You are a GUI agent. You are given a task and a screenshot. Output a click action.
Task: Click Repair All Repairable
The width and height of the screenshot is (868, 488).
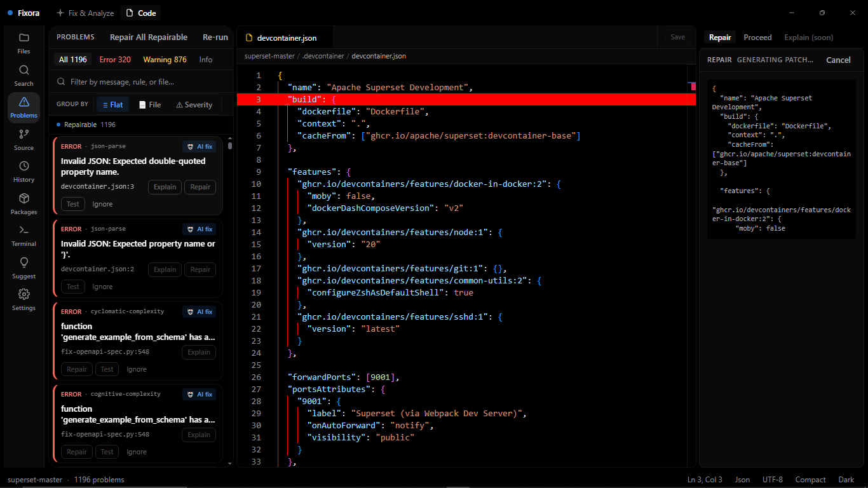[x=149, y=37]
